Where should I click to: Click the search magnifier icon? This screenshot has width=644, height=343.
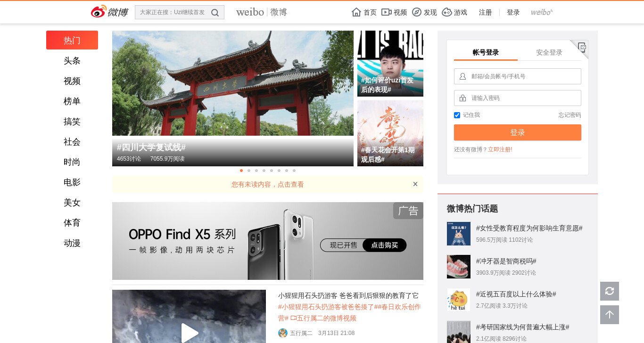pyautogui.click(x=215, y=13)
